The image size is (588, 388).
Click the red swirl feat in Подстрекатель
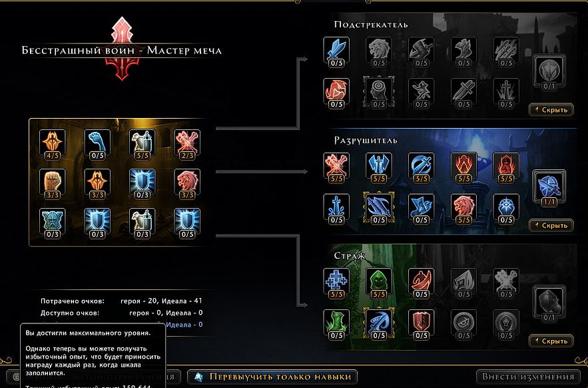click(x=336, y=93)
